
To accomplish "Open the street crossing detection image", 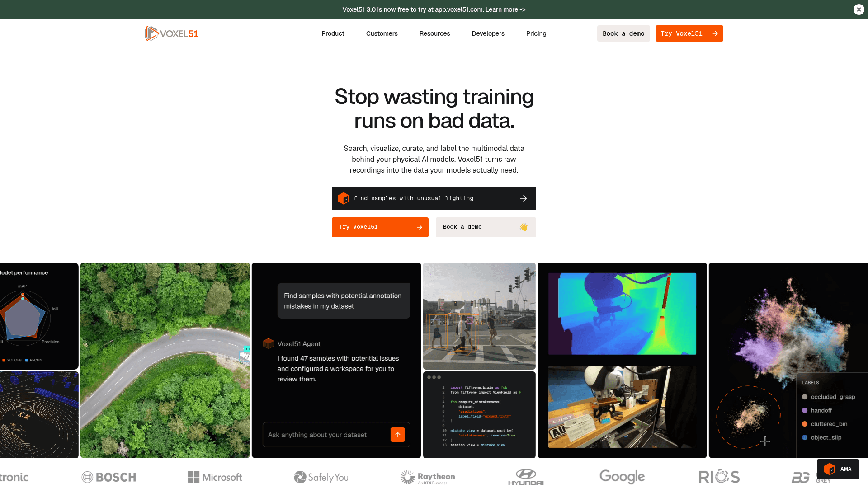I will [x=479, y=316].
